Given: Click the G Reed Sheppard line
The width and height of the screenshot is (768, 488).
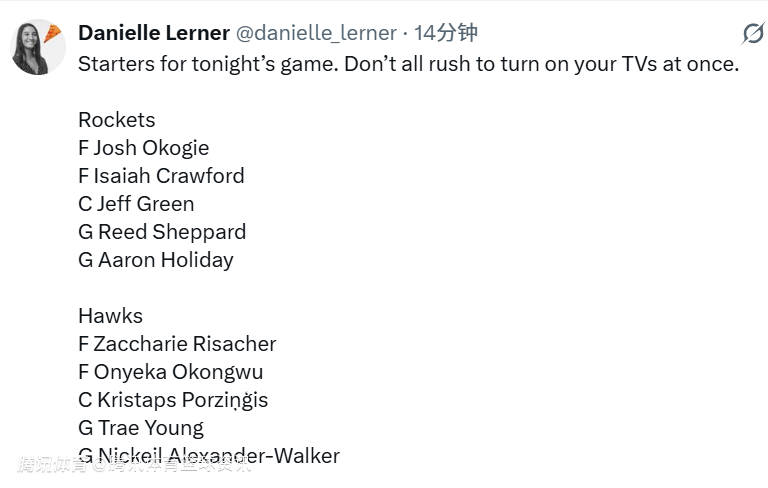Looking at the screenshot, I should tap(162, 232).
